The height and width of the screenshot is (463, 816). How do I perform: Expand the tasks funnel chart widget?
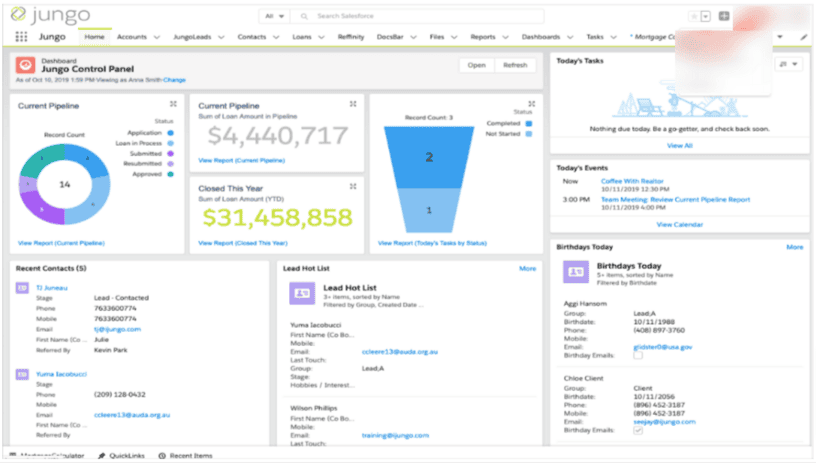(530, 104)
